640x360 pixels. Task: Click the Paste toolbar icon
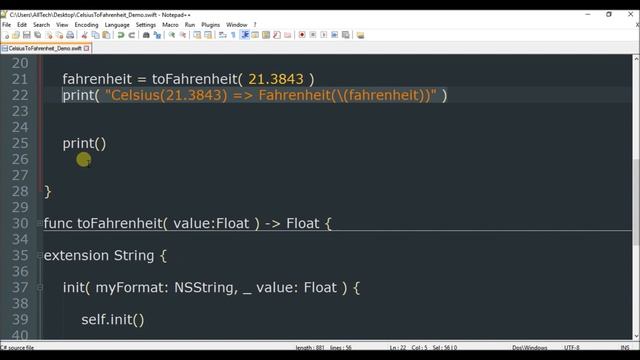[x=106, y=35]
